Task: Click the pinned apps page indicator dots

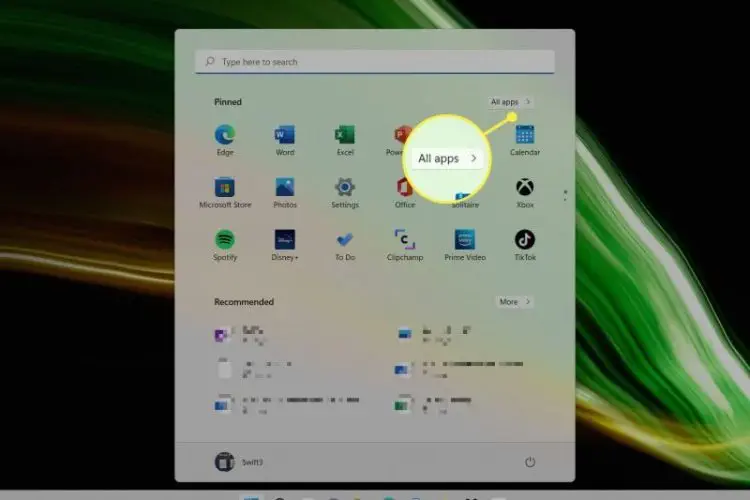Action: click(x=565, y=195)
